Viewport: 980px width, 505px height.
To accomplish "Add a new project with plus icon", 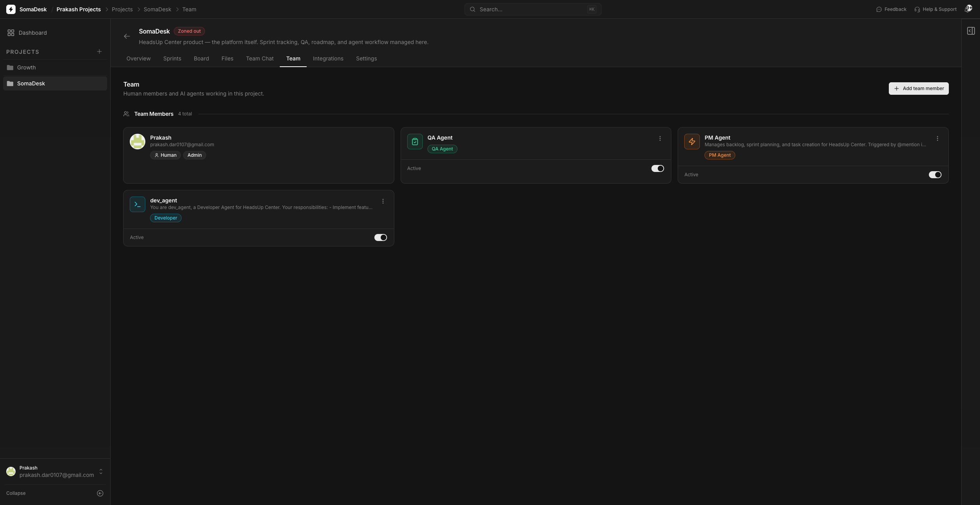I will [x=99, y=51].
